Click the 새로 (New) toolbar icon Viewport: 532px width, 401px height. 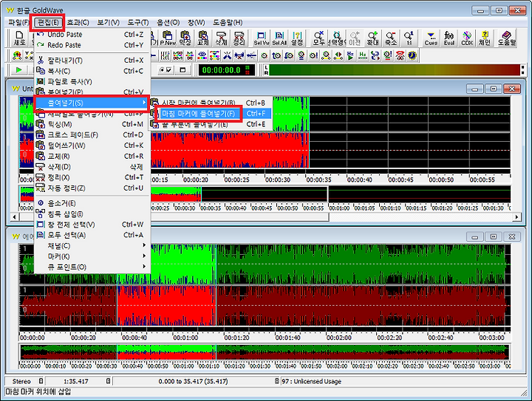pos(19,38)
